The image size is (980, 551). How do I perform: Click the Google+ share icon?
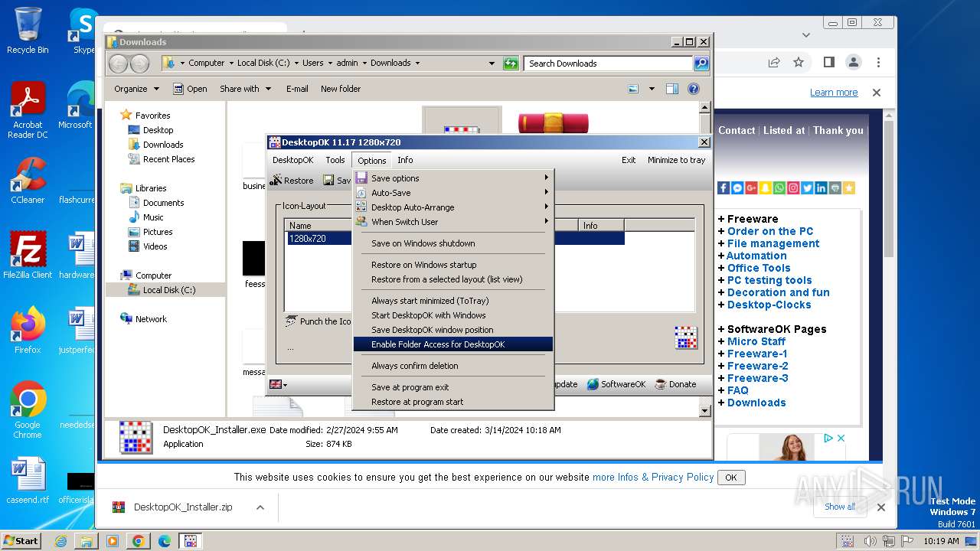click(x=751, y=187)
